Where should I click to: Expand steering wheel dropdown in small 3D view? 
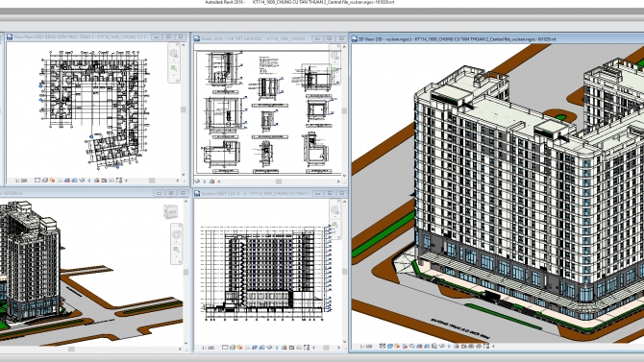(x=176, y=242)
